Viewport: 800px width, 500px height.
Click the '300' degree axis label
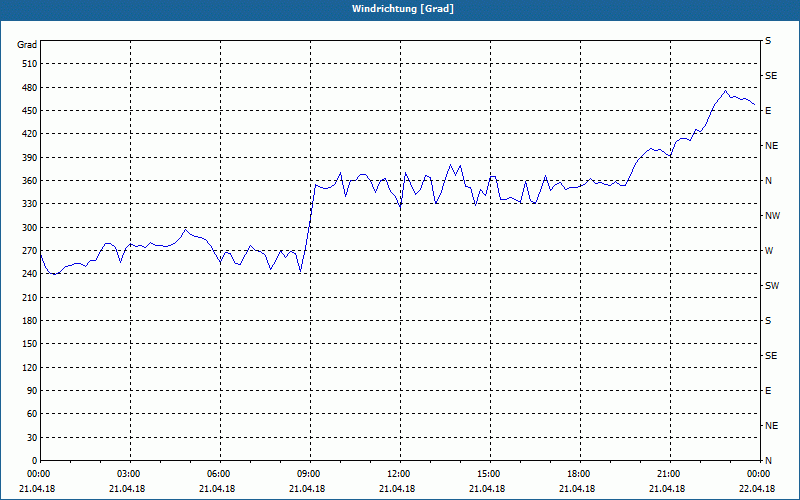point(30,228)
